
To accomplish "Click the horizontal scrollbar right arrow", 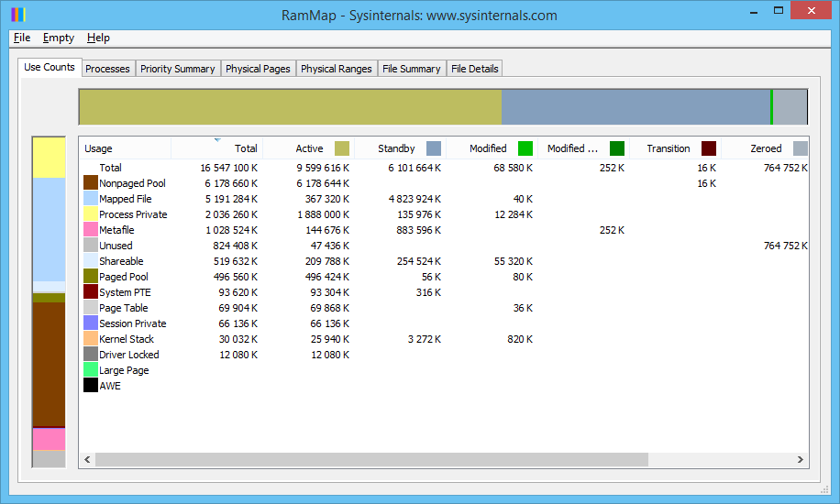I will pyautogui.click(x=801, y=459).
